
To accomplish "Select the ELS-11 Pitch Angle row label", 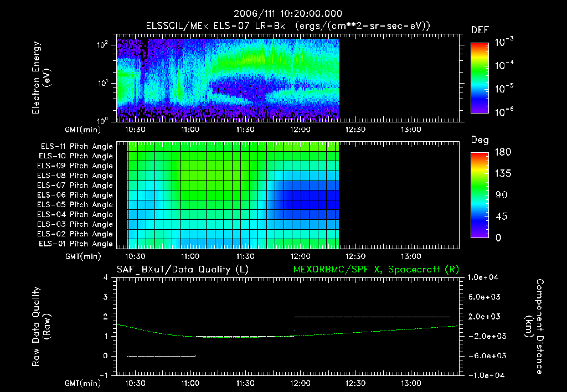I will (76, 147).
